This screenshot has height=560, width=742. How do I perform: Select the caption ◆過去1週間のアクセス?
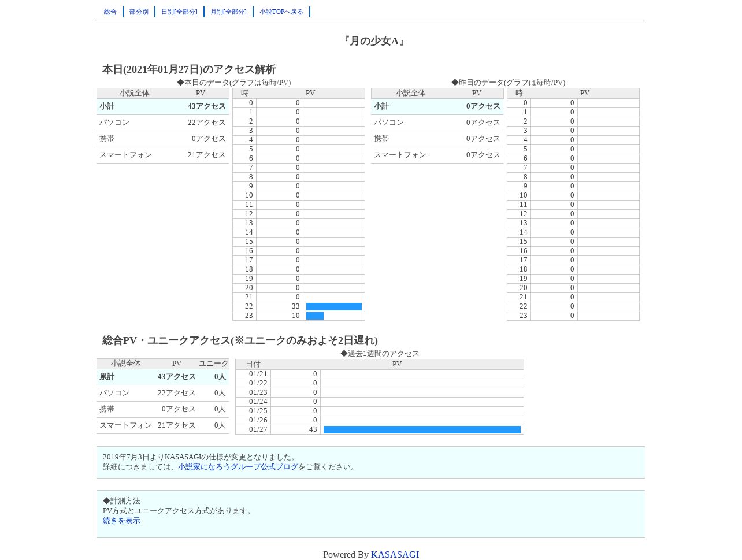click(380, 354)
